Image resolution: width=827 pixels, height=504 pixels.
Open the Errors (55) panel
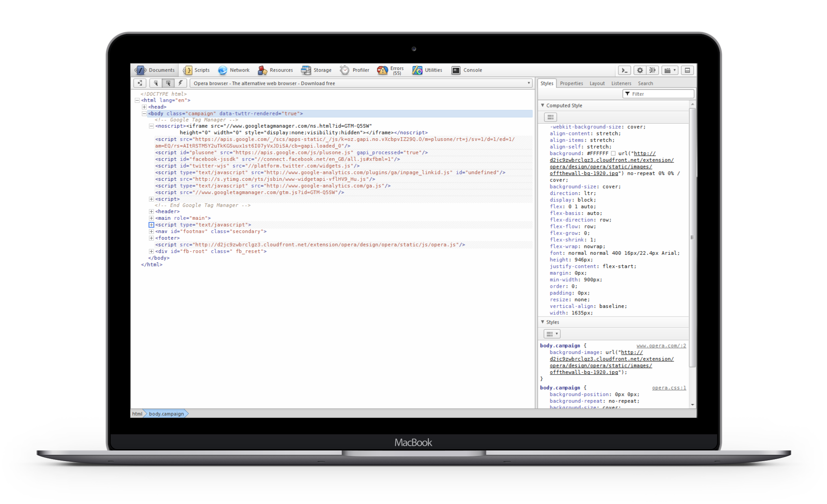click(390, 70)
